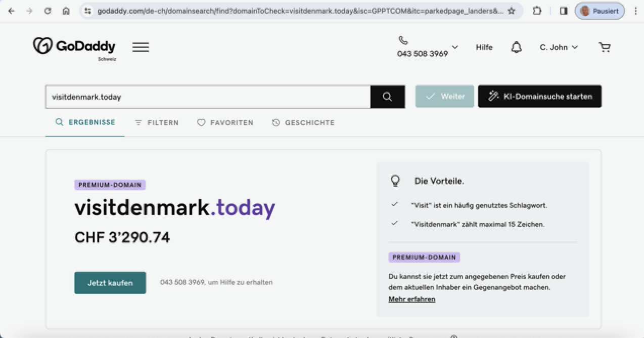Click the browser address bar URL

(x=300, y=11)
